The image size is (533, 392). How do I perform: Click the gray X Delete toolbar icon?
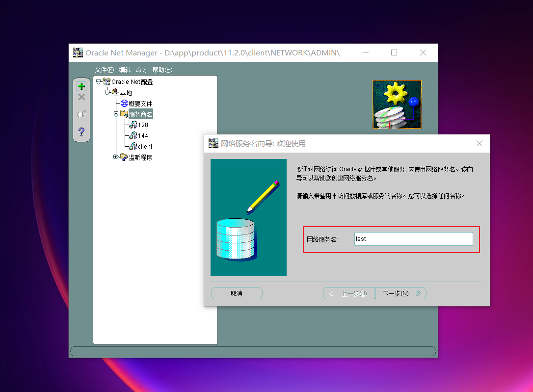(81, 97)
